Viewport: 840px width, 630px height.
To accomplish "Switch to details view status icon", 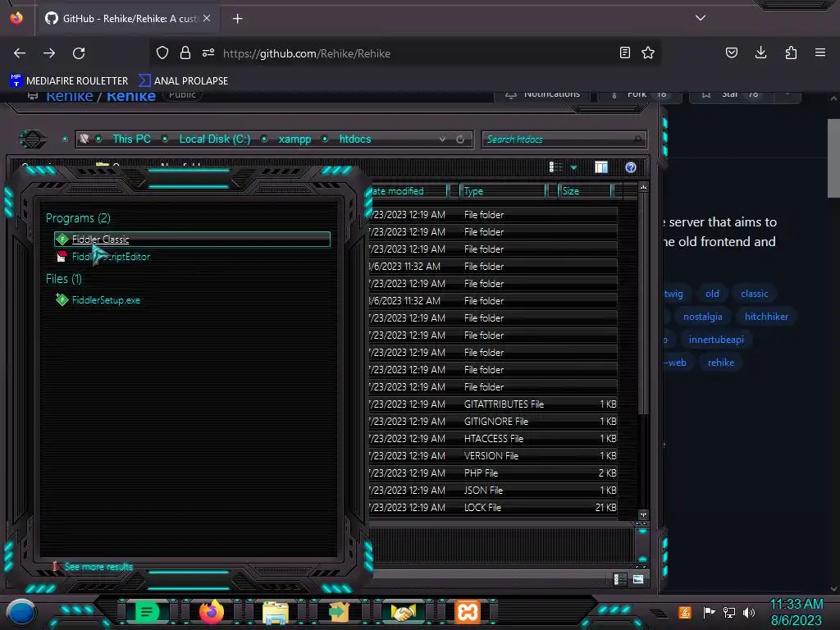I will click(x=620, y=579).
